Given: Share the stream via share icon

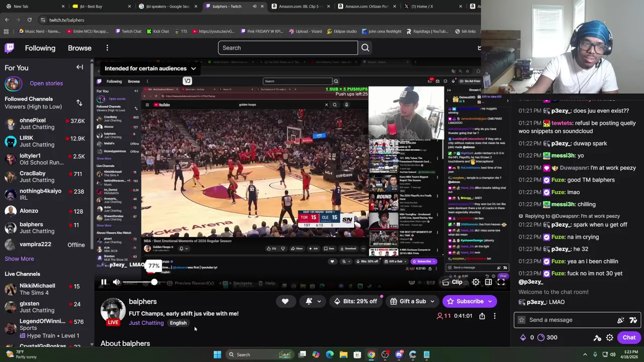Looking at the screenshot, I should pyautogui.click(x=482, y=316).
